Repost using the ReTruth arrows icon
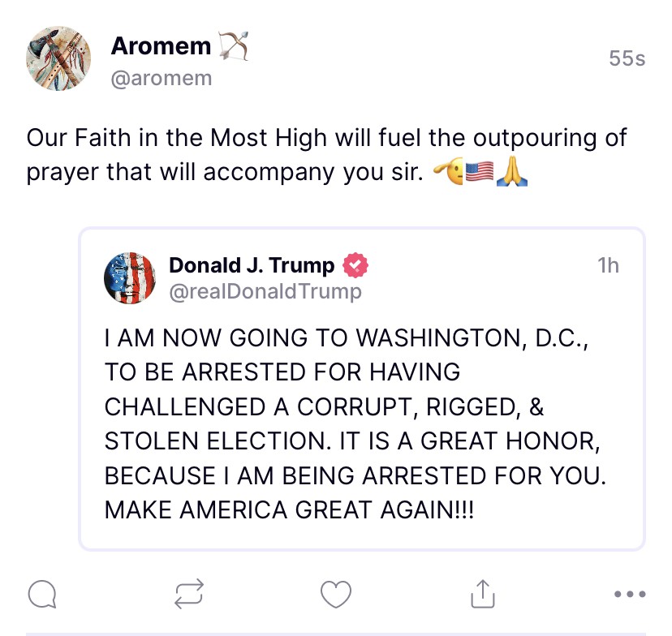 tap(189, 595)
